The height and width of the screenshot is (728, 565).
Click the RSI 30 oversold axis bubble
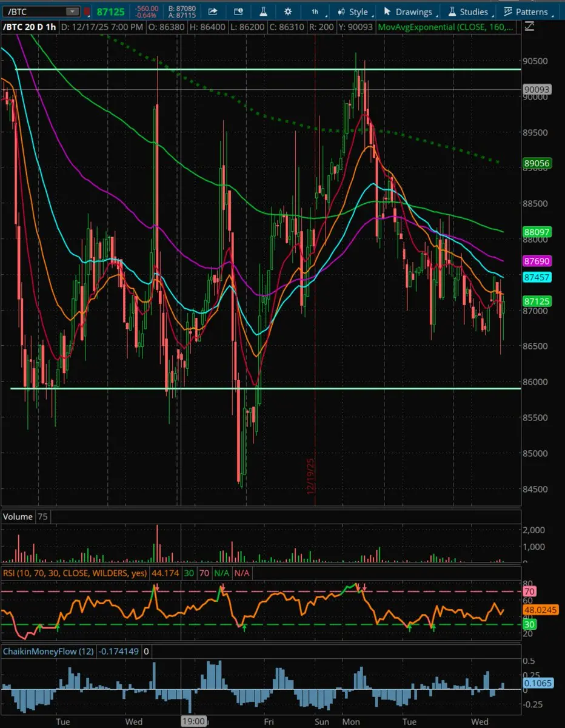pyautogui.click(x=529, y=624)
